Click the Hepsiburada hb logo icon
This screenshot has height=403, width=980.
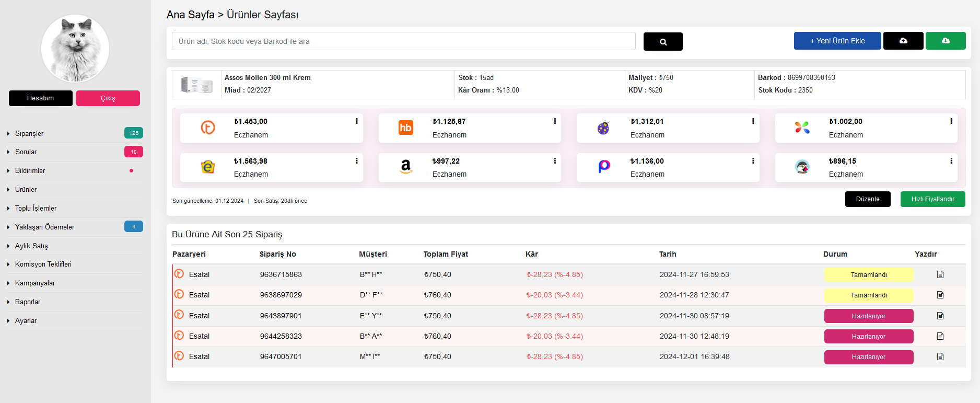pos(405,128)
